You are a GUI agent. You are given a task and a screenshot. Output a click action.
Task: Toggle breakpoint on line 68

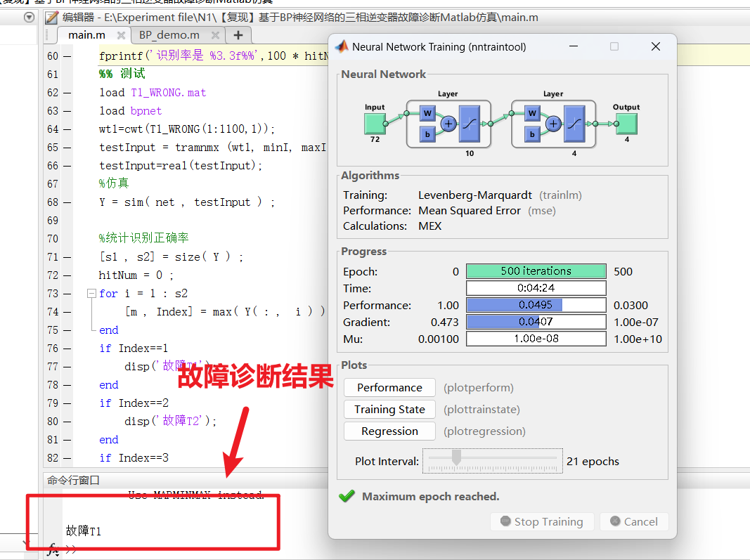point(67,202)
